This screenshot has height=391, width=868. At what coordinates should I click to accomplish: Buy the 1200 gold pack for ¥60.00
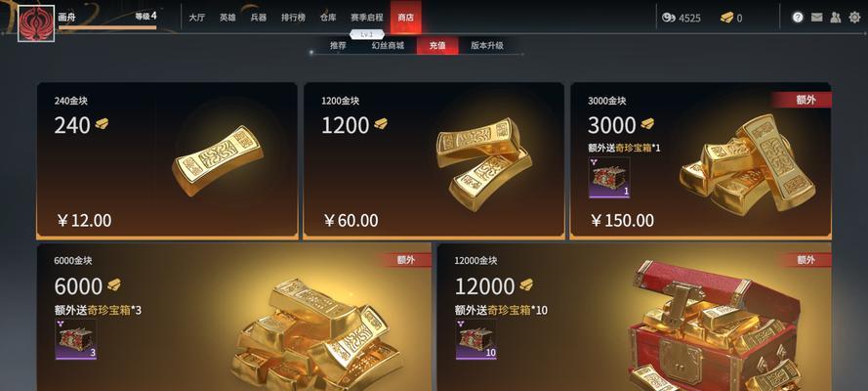click(x=434, y=161)
